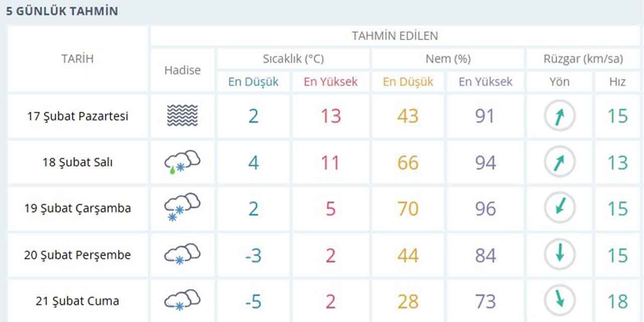Viewport: 644px width, 322px height.
Task: Click the heavy snow icon for 19 Şubat Çarşamba
Action: tap(182, 208)
